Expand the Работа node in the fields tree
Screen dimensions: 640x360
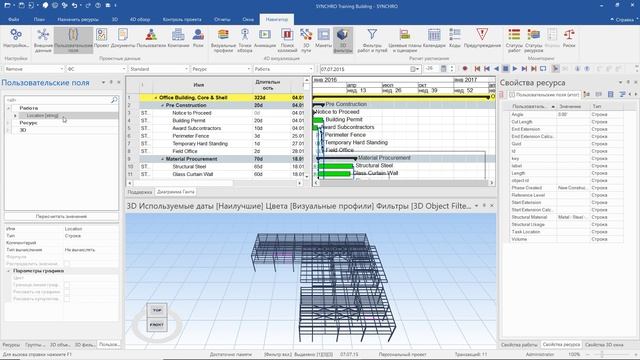click(9, 108)
